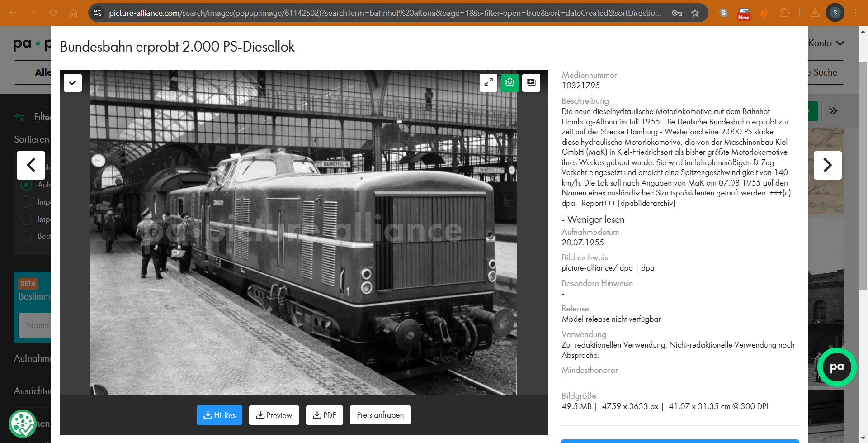The width and height of the screenshot is (868, 443).
Task: Go forward with browser forward arrow
Action: coord(33,13)
